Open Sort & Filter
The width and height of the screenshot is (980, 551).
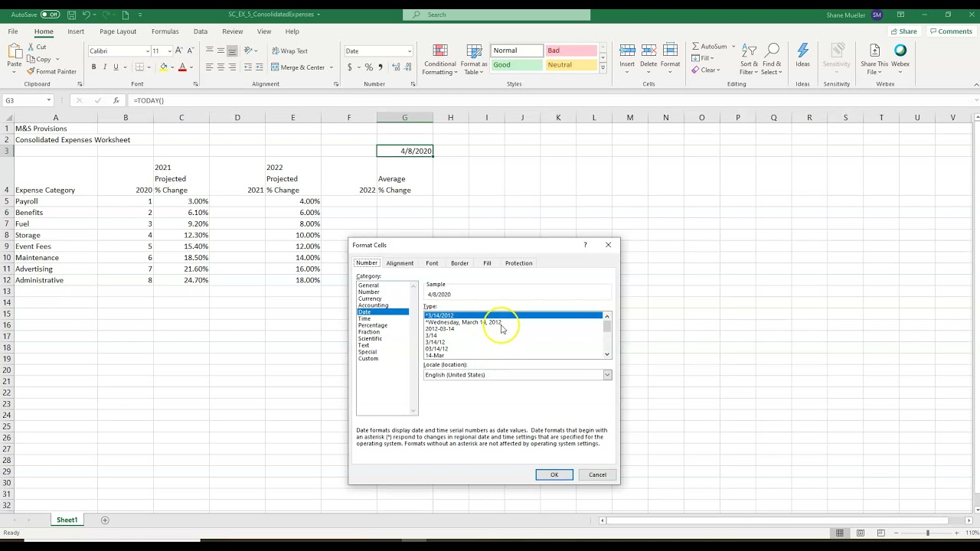(x=749, y=60)
